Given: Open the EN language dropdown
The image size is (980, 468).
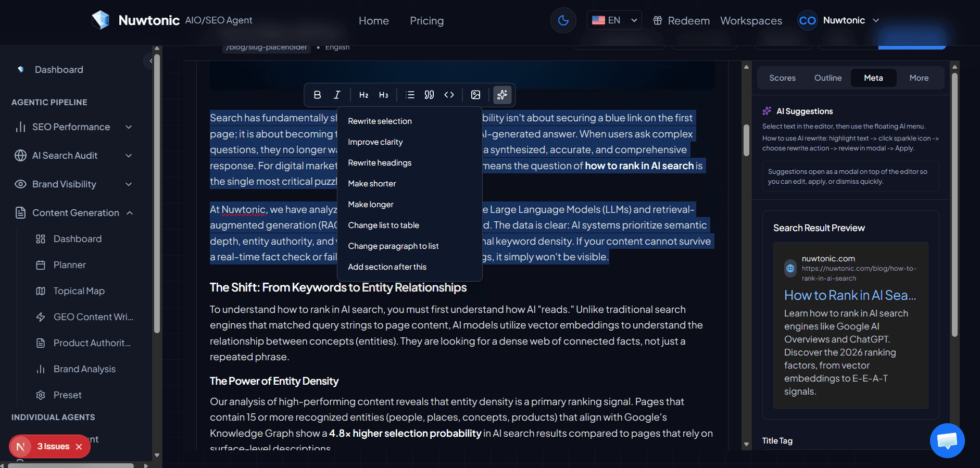Looking at the screenshot, I should (x=614, y=20).
